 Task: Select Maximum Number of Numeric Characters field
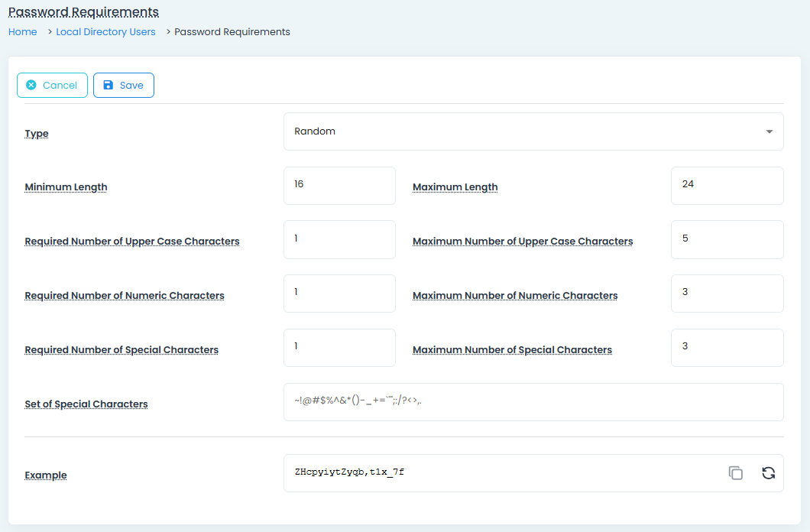click(x=727, y=294)
